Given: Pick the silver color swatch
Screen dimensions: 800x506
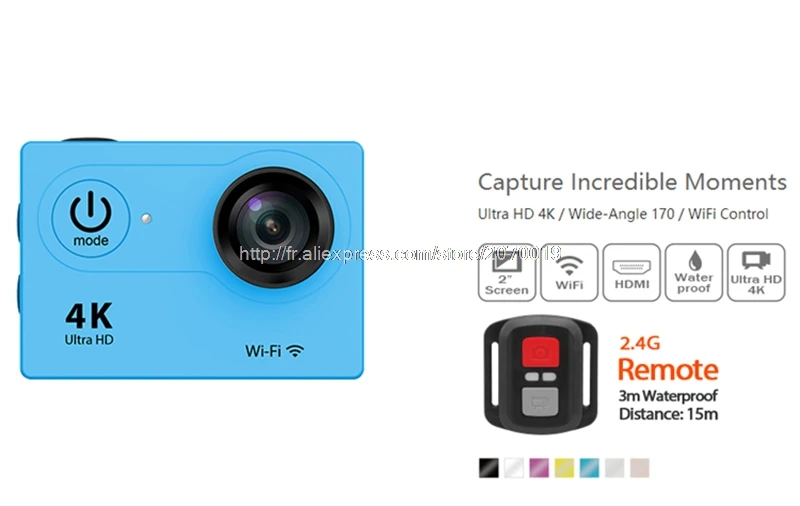Looking at the screenshot, I should (614, 468).
